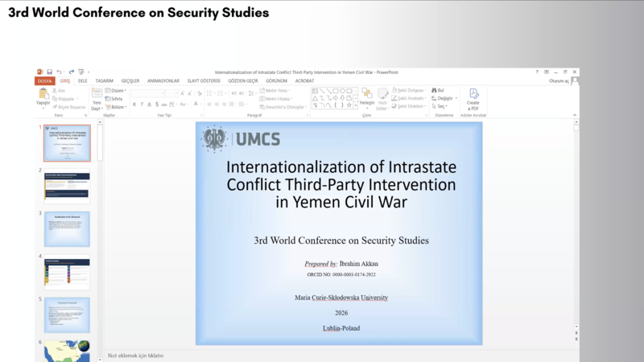
Task: Start slideshow from beginning icon in title bar
Action: [81, 72]
